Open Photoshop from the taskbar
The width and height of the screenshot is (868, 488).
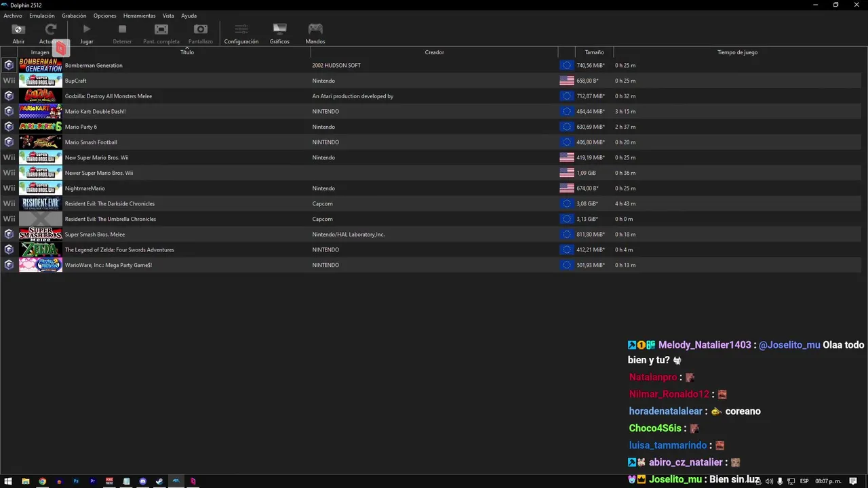click(76, 481)
